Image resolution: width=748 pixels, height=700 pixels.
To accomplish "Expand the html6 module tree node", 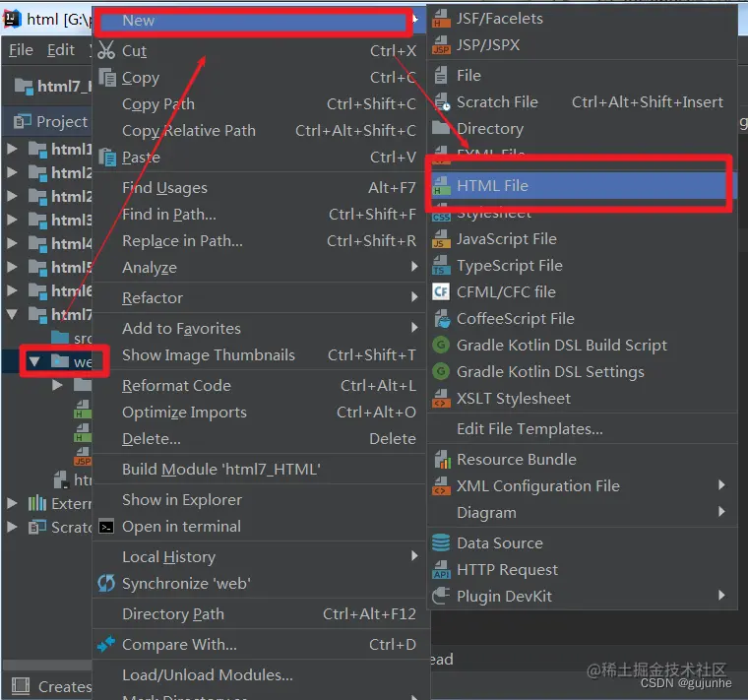I will click(x=12, y=290).
